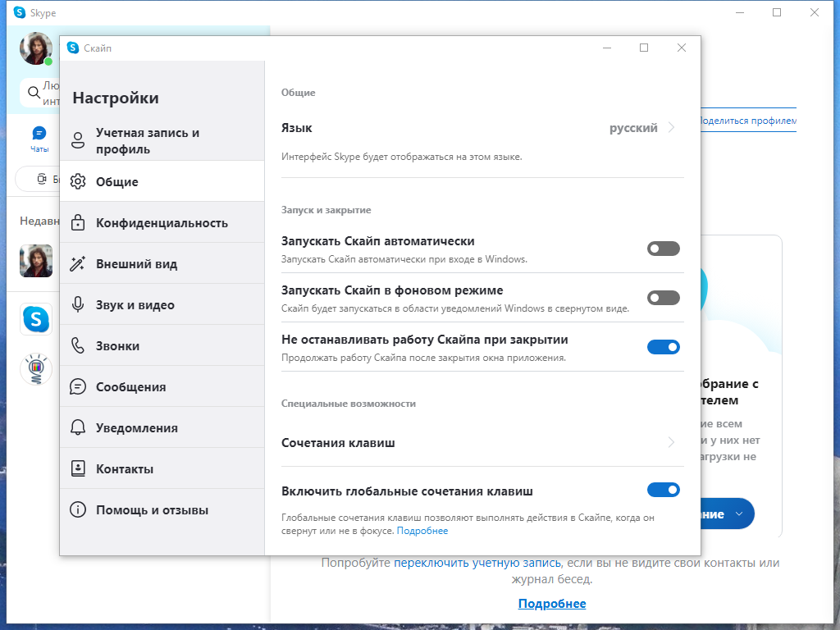The image size is (840, 630).
Task: Open Конфиденциальность via lock icon
Action: point(79,221)
